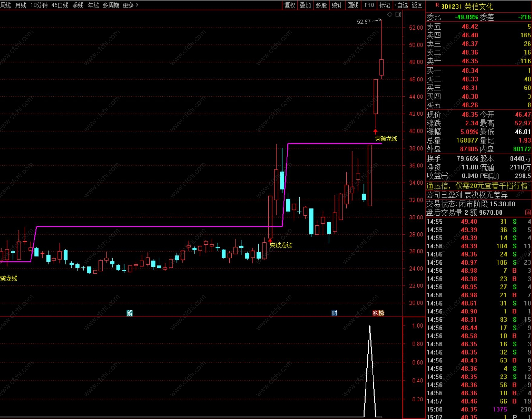532x419 pixels.
Task: Click the PE(动) 298.5 value
Action: (523, 176)
